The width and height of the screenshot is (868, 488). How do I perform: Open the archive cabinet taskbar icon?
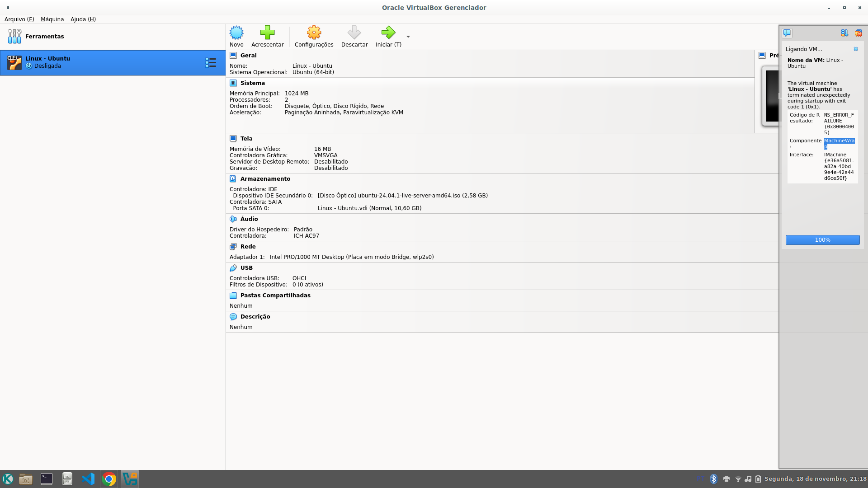coord(67,479)
